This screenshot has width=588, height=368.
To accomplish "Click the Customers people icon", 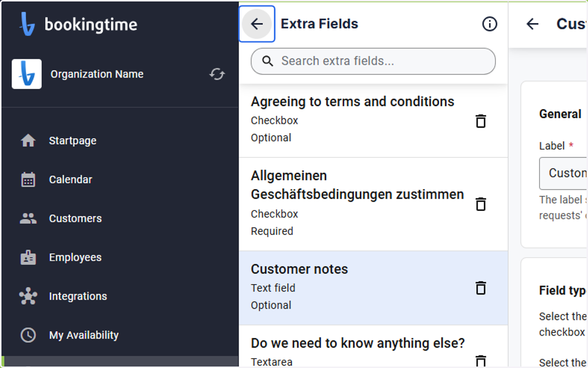I will [x=28, y=218].
